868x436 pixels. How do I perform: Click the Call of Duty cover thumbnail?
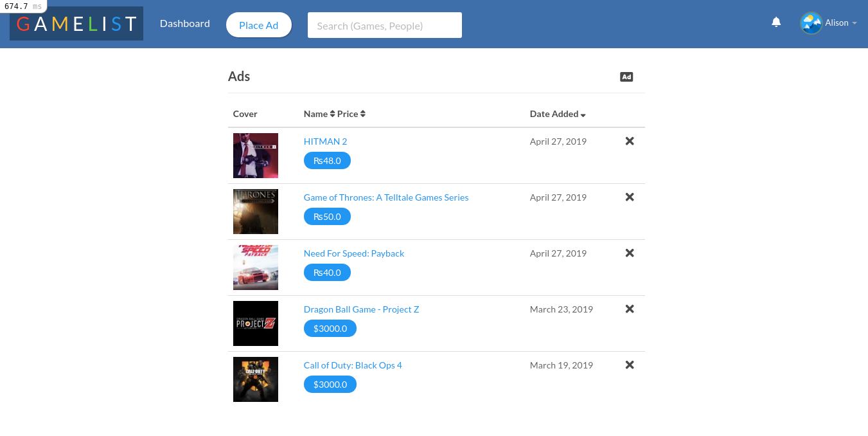[x=256, y=379]
